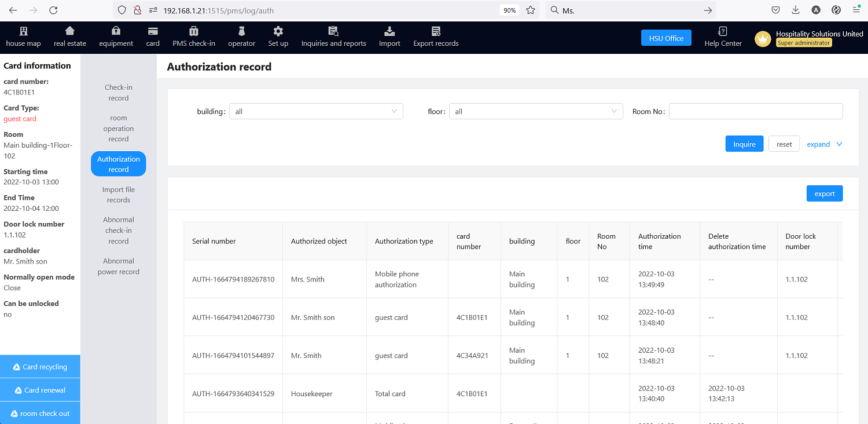Open the Help Center icon
This screenshot has width=868, height=424.
(x=723, y=31)
